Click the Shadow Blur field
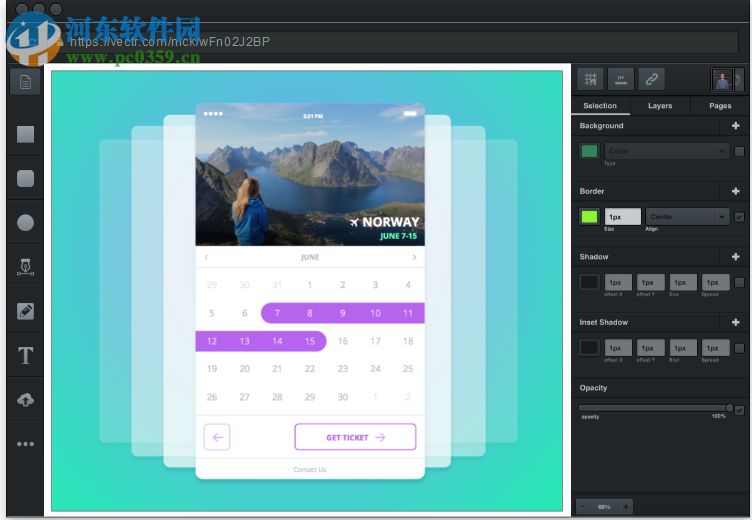The height and width of the screenshot is (520, 752). point(683,283)
